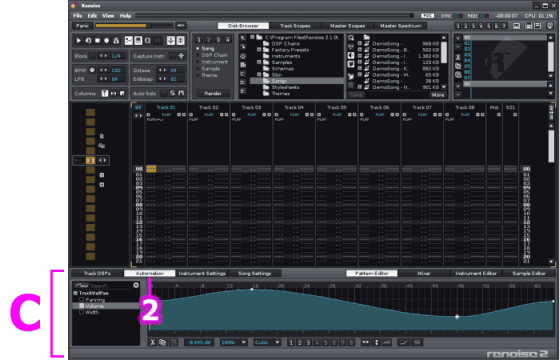This screenshot has height=360, width=560.
Task: Click the Capture Instrument crosshair icon
Action: (x=181, y=56)
